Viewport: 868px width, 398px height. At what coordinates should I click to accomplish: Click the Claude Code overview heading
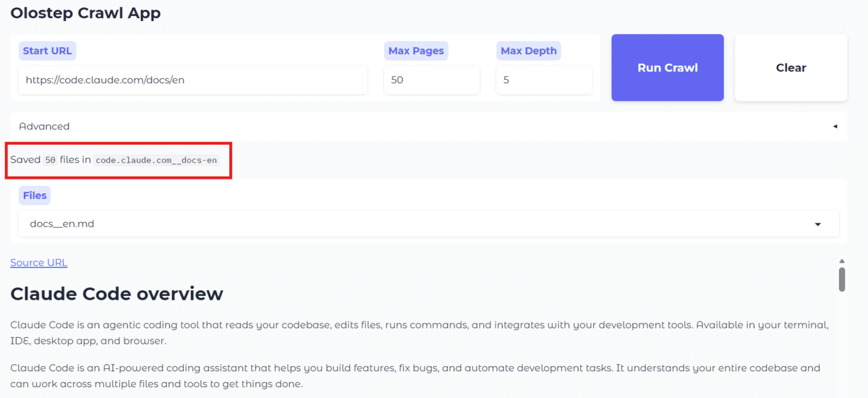[x=116, y=294]
